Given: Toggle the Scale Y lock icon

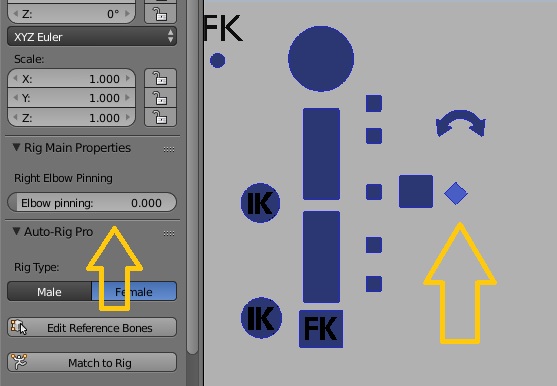Looking at the screenshot, I should [x=160, y=98].
